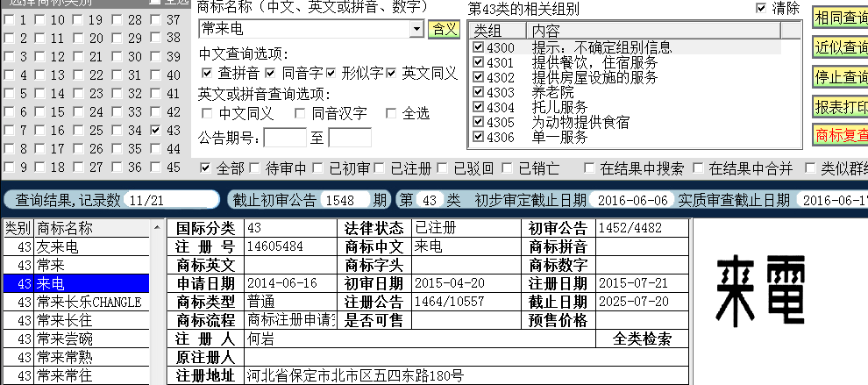The height and width of the screenshot is (385, 868).
Task: Uncheck group 4301 提供餐饮，住宿服务
Action: (479, 62)
